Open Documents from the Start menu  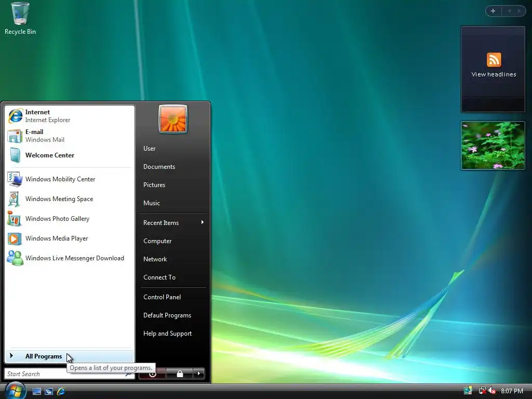click(x=173, y=167)
